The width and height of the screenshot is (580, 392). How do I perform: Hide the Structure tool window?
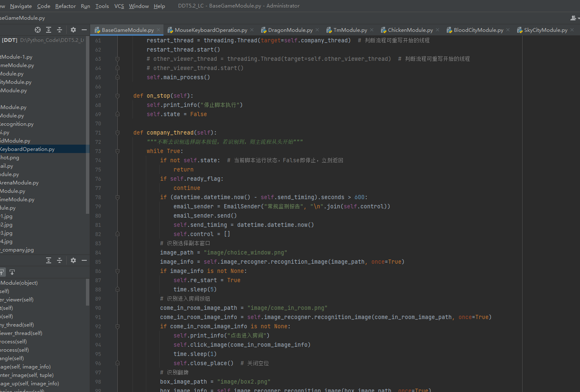84,260
